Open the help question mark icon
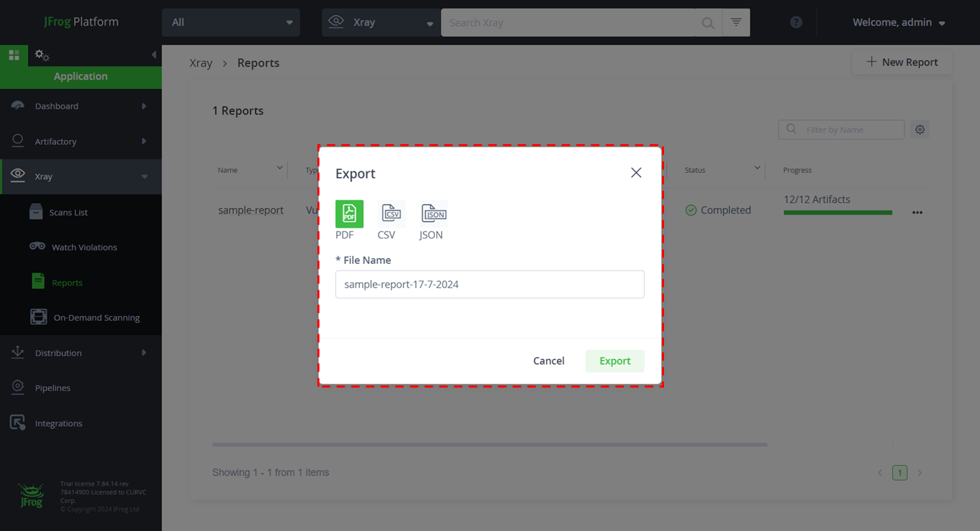The height and width of the screenshot is (531, 980). (796, 22)
